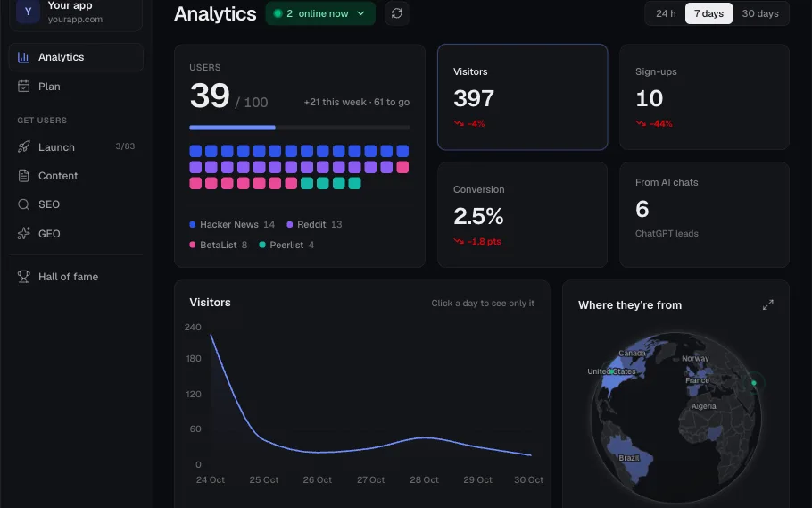This screenshot has width=812, height=508.
Task: Select the Sign-ups metric card
Action: tap(704, 97)
